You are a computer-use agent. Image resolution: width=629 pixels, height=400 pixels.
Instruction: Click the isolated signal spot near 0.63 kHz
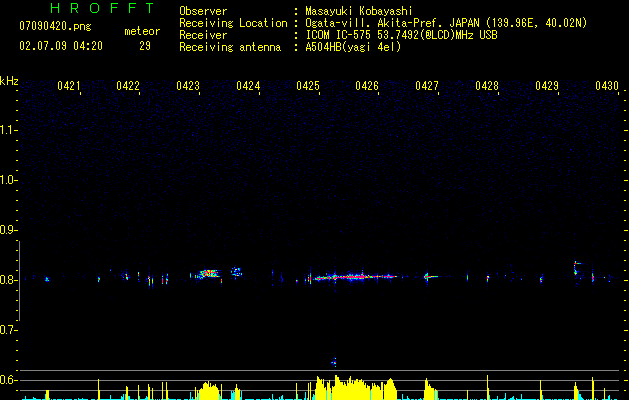pyautogui.click(x=334, y=362)
